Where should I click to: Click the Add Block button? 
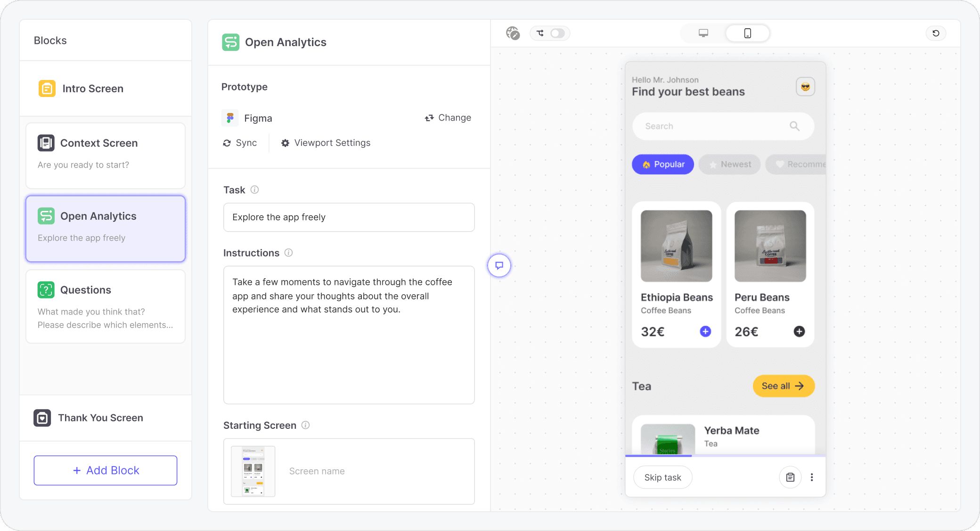click(106, 470)
